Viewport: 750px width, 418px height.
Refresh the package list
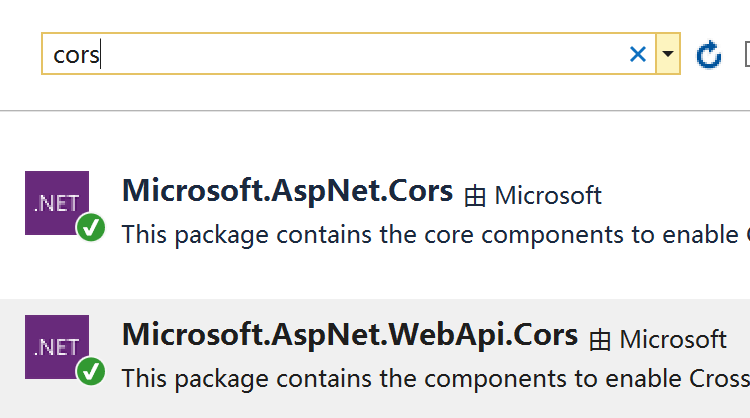click(x=708, y=55)
